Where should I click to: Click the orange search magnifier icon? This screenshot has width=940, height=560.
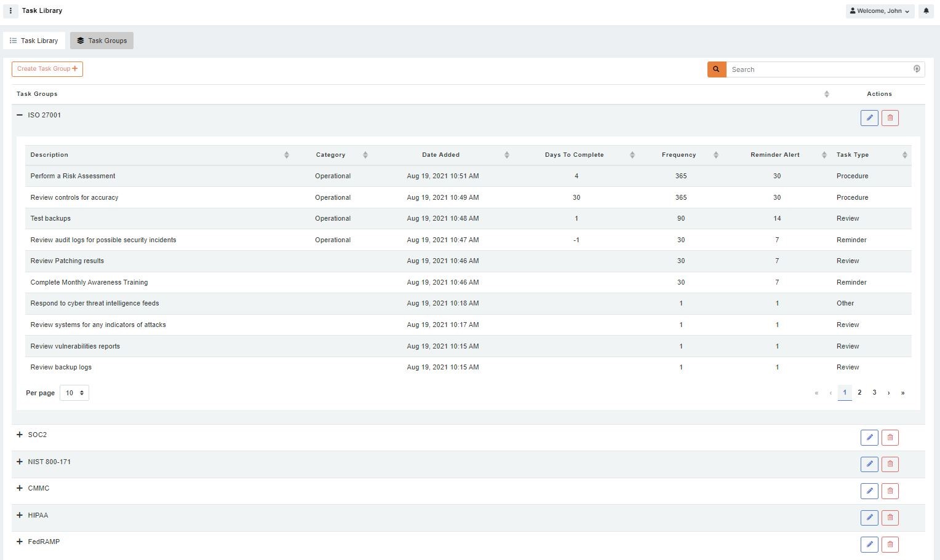(x=716, y=69)
